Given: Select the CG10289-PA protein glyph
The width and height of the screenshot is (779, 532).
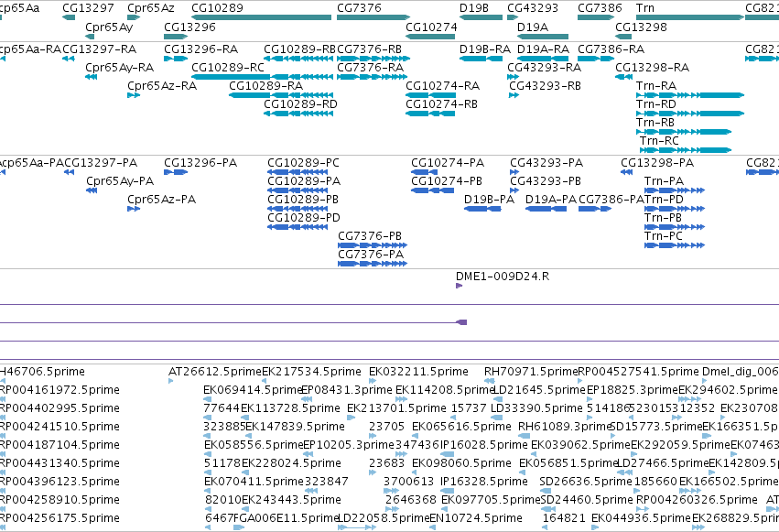Looking at the screenshot, I should [298, 190].
